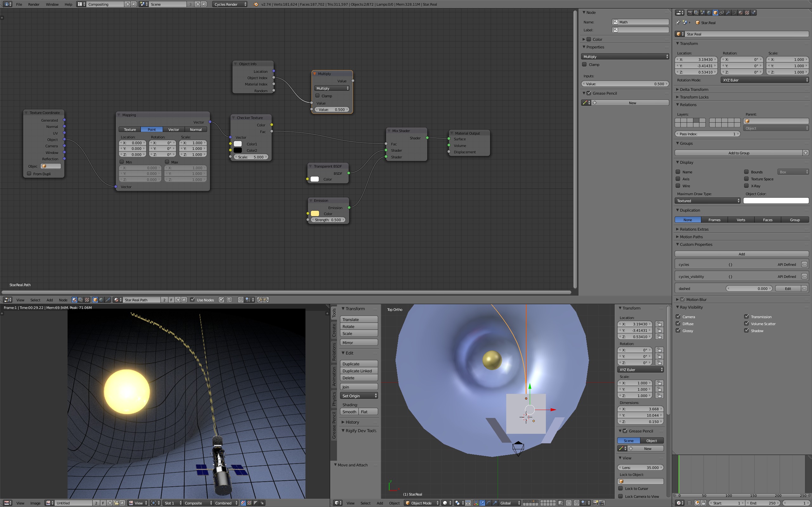Open Modifiers wrench properties tab
This screenshot has height=507, width=812.
point(728,13)
